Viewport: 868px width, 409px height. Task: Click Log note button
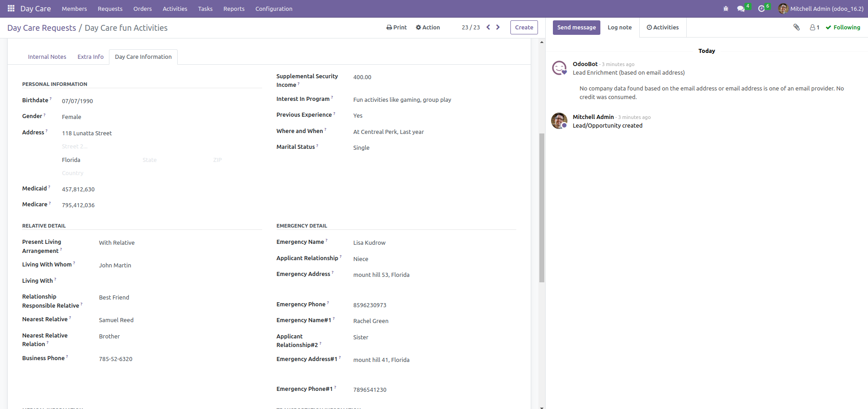(x=619, y=28)
